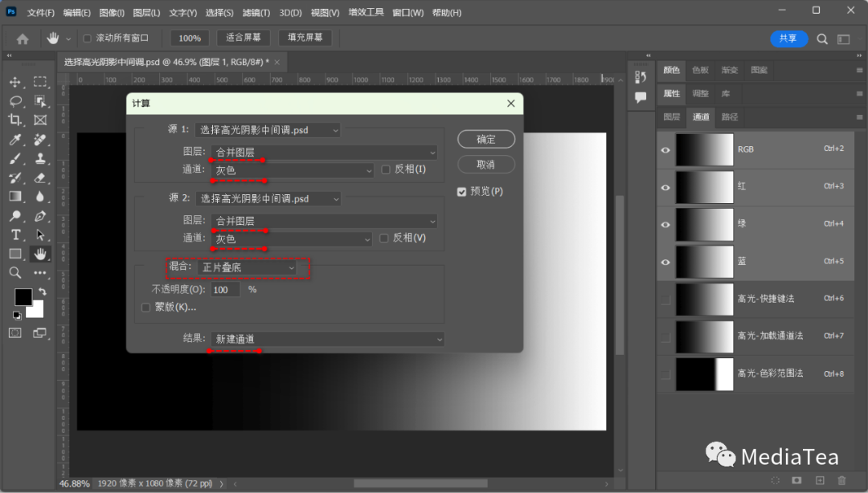
Task: Open the Filter (滤镜) menu
Action: pyautogui.click(x=256, y=12)
